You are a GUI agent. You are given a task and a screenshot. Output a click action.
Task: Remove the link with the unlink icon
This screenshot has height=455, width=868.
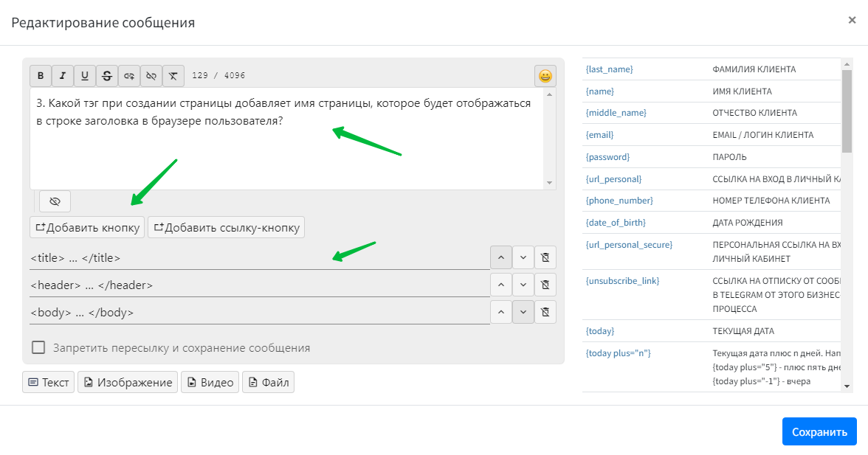(x=151, y=76)
